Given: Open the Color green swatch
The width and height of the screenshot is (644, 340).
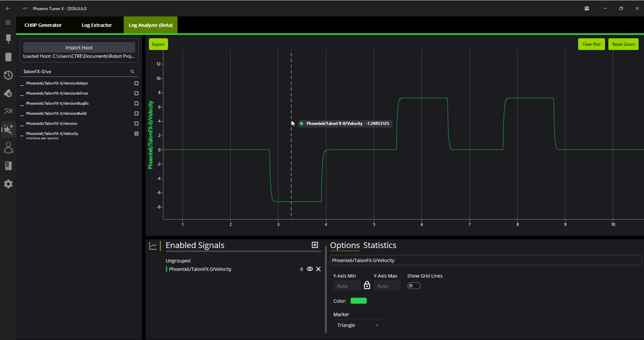Looking at the screenshot, I should coord(359,301).
